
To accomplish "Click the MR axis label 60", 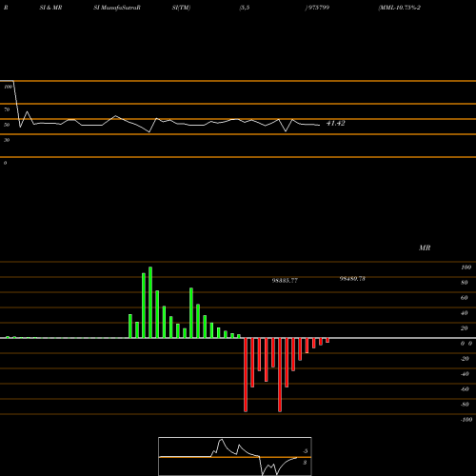I will 465,298.
